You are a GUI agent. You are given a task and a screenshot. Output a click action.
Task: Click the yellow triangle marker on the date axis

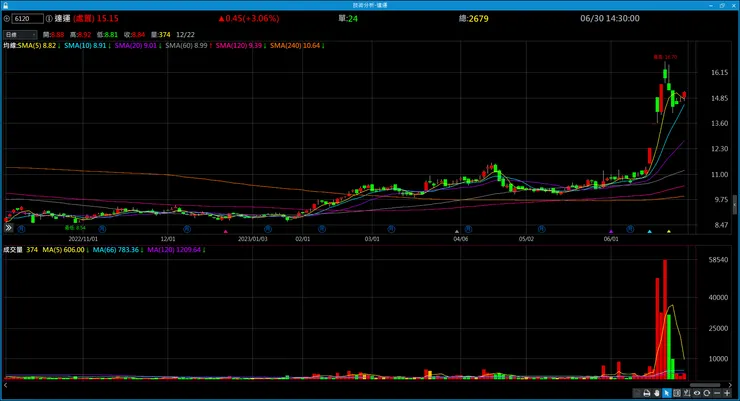pos(669,231)
